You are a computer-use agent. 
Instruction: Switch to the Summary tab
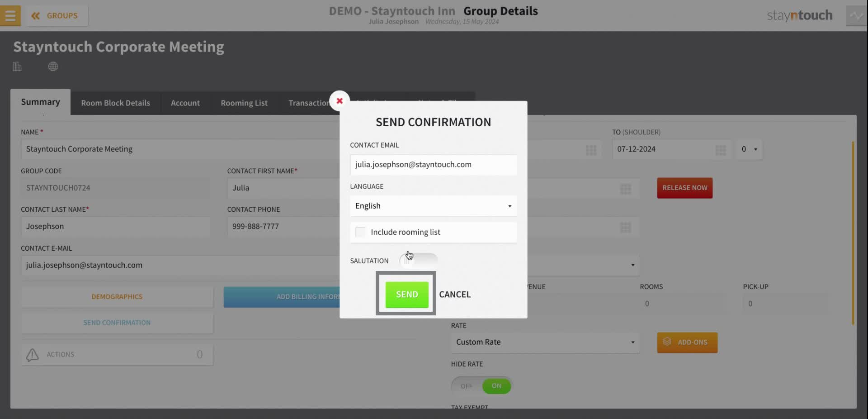point(40,102)
